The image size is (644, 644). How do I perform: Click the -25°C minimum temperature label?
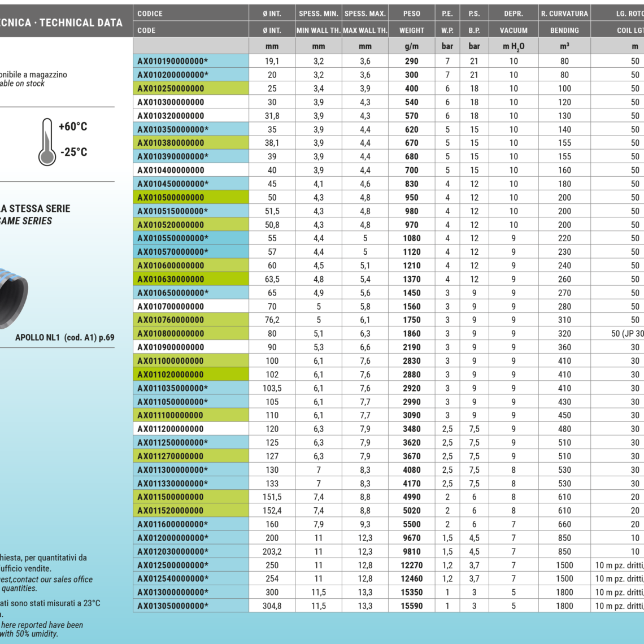tap(73, 153)
